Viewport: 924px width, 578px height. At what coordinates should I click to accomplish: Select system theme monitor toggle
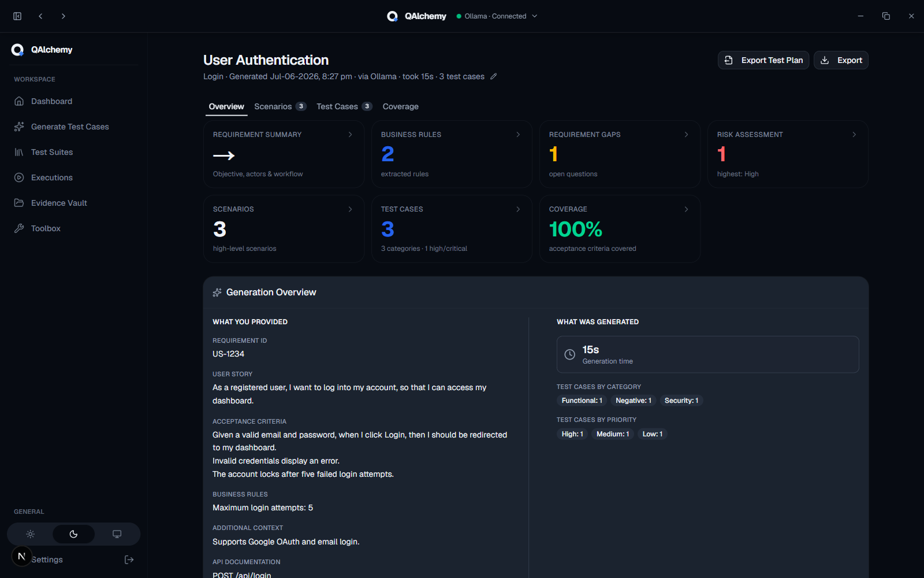pyautogui.click(x=117, y=534)
